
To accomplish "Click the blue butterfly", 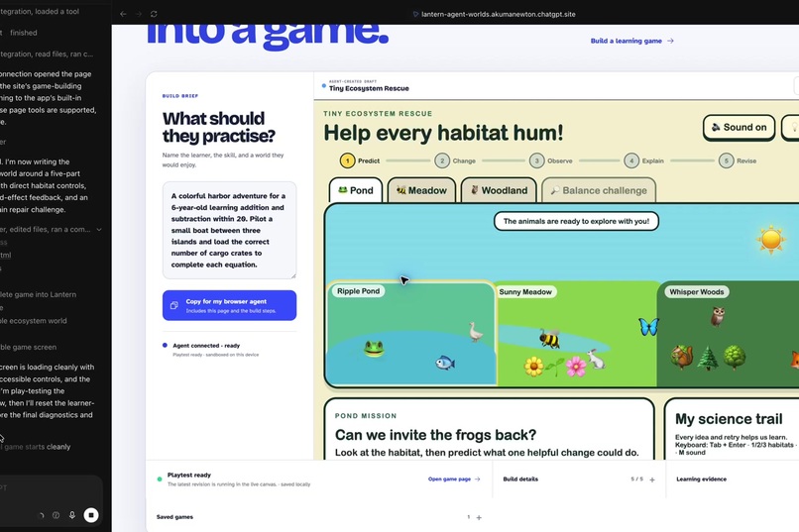I will (x=648, y=326).
